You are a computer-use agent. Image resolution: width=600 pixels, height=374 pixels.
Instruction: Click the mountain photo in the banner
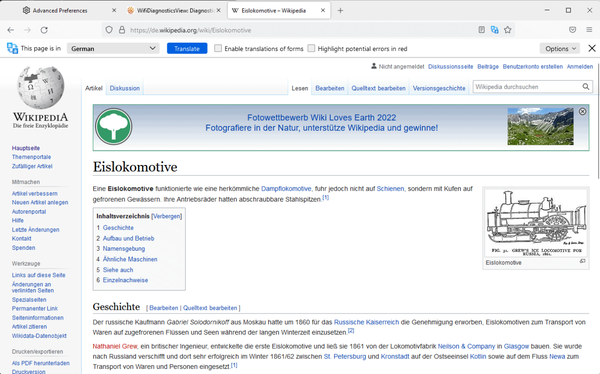(x=540, y=126)
